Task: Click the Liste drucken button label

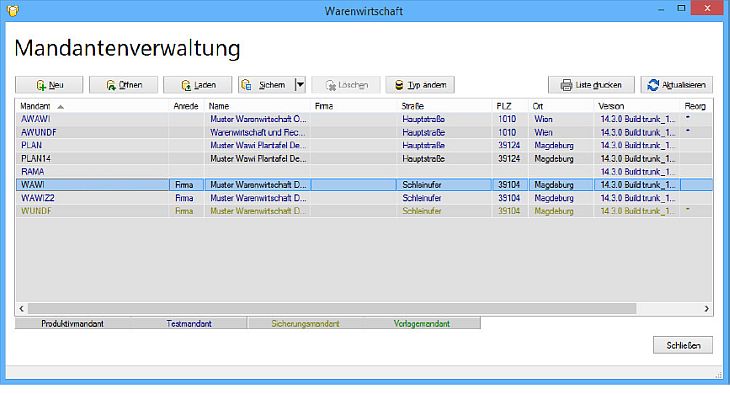Action: [x=598, y=85]
